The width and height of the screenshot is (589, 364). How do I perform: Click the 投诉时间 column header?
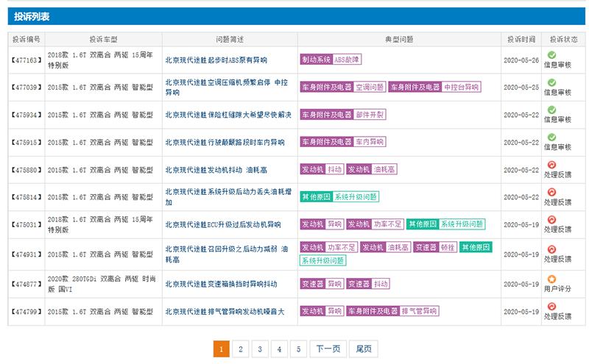pos(521,38)
